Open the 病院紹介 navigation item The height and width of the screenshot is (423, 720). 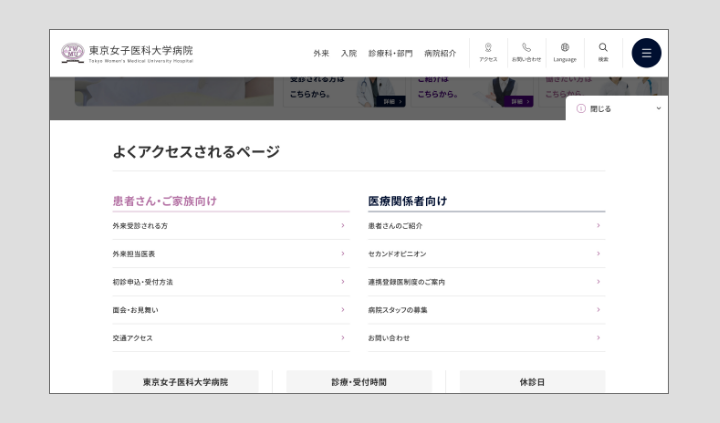(x=440, y=53)
